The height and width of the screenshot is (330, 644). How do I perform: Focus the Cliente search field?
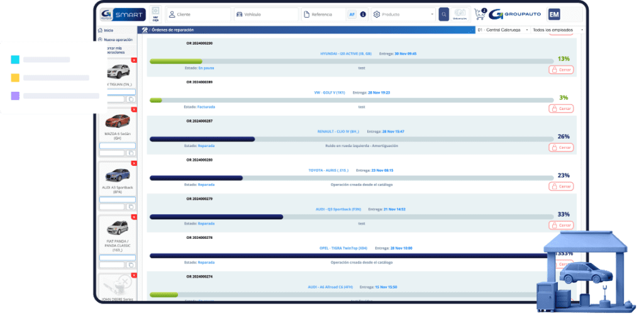(x=199, y=14)
